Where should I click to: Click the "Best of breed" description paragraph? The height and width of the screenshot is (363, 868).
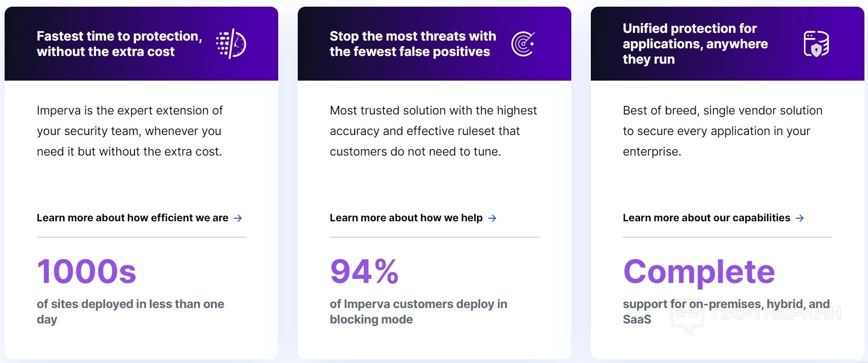pyautogui.click(x=722, y=131)
